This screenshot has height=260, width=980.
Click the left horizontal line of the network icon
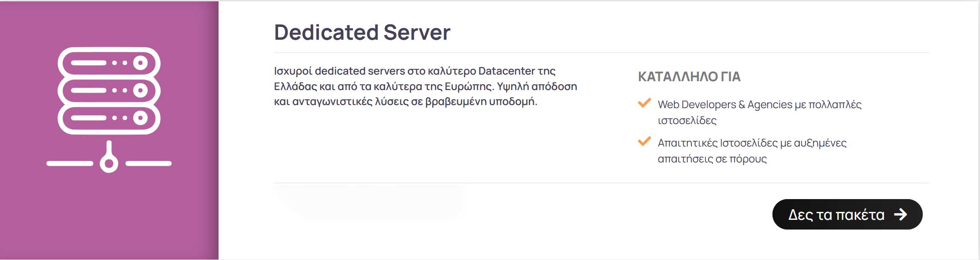pos(70,163)
